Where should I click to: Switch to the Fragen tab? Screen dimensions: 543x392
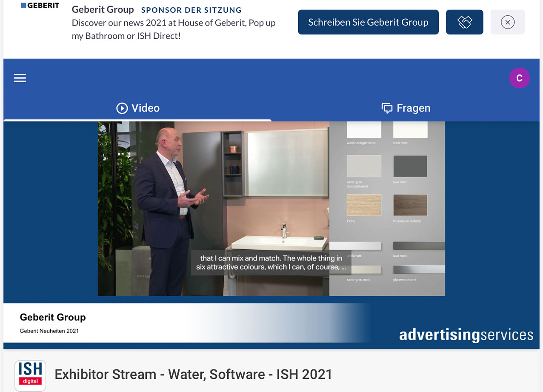(x=413, y=108)
